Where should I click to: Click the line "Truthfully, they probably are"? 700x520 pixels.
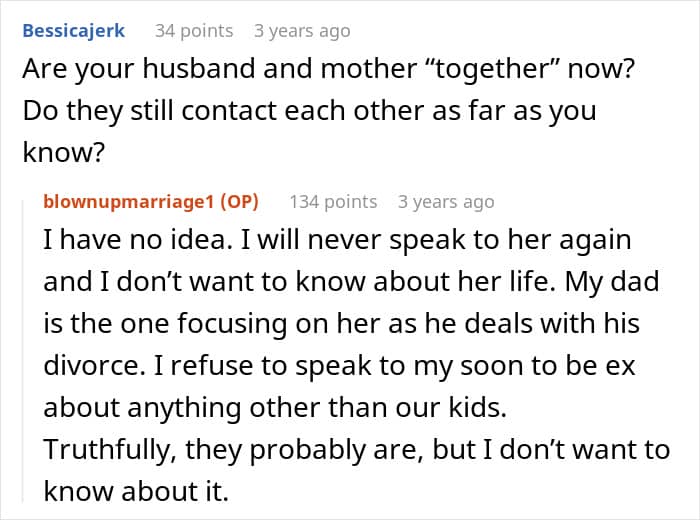357,449
